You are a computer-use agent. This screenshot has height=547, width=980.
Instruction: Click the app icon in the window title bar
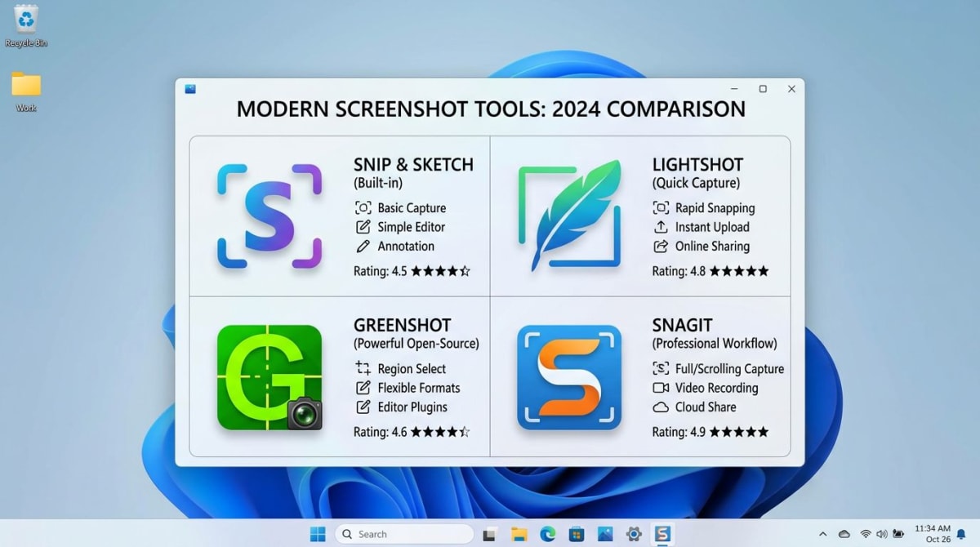[x=190, y=89]
